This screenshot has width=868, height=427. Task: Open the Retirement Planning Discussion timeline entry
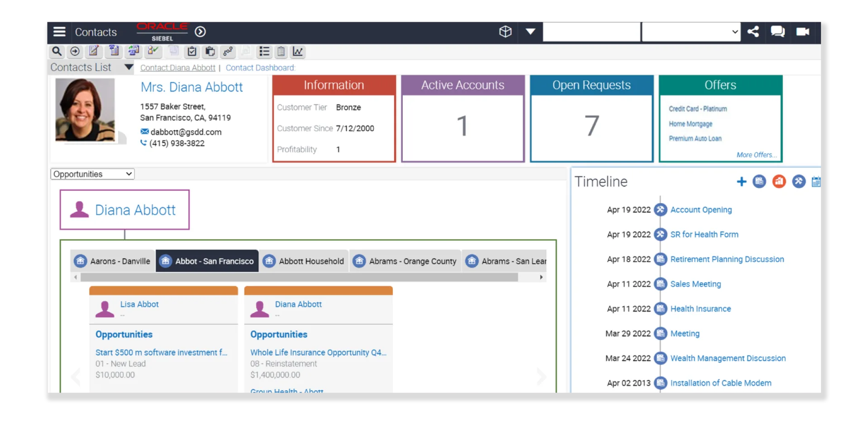[727, 259]
